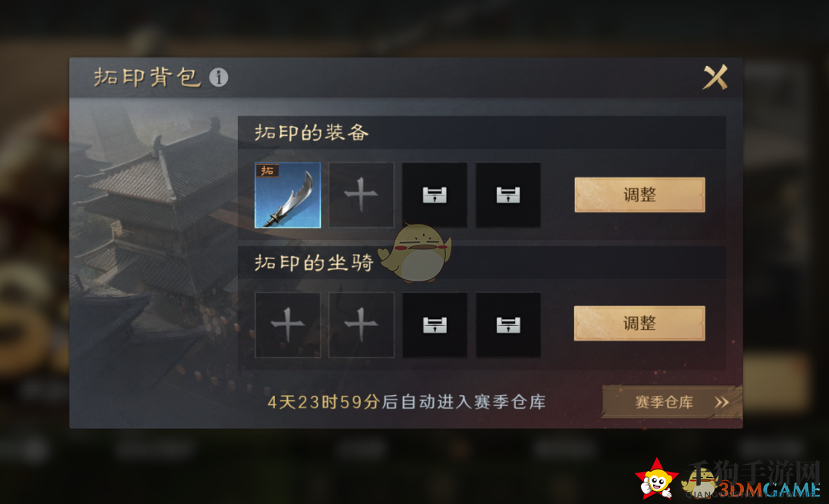Viewport: 829px width, 504px height.
Task: Select the rubbed blade weapon slot
Action: (x=288, y=195)
